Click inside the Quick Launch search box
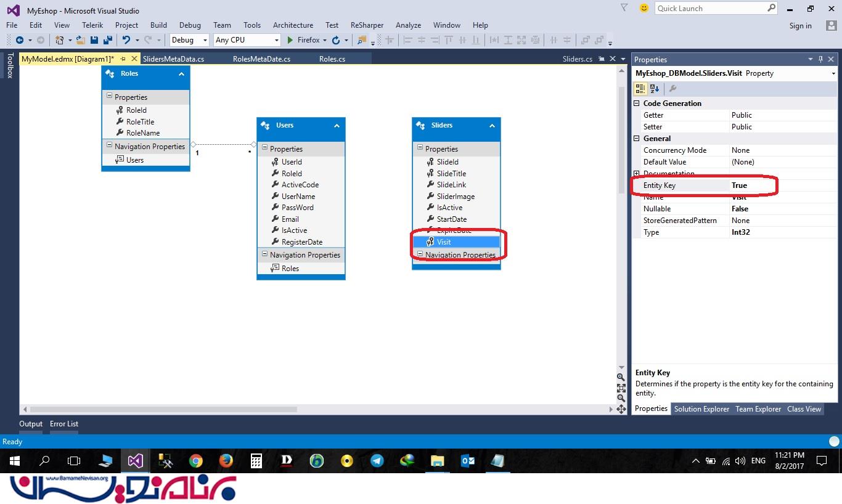842x504 pixels. (709, 8)
